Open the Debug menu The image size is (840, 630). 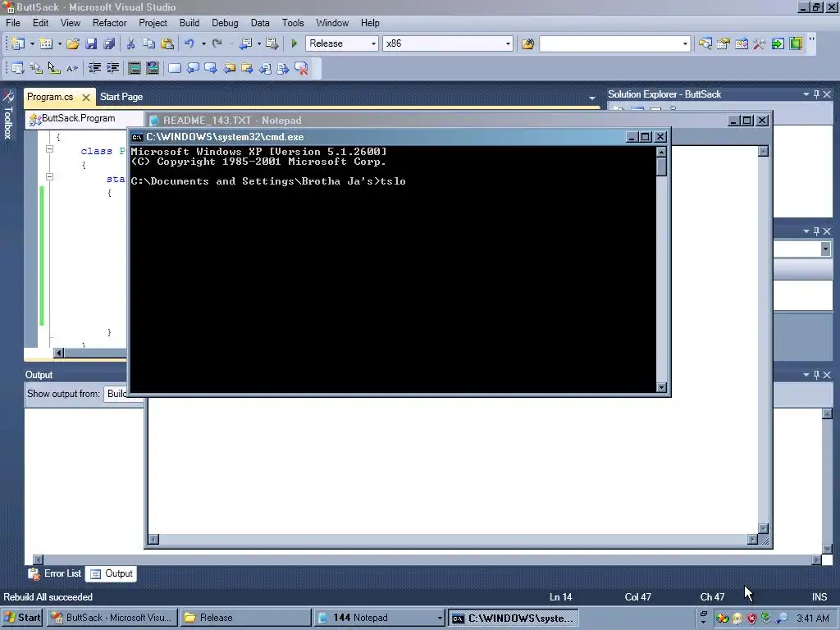225,22
